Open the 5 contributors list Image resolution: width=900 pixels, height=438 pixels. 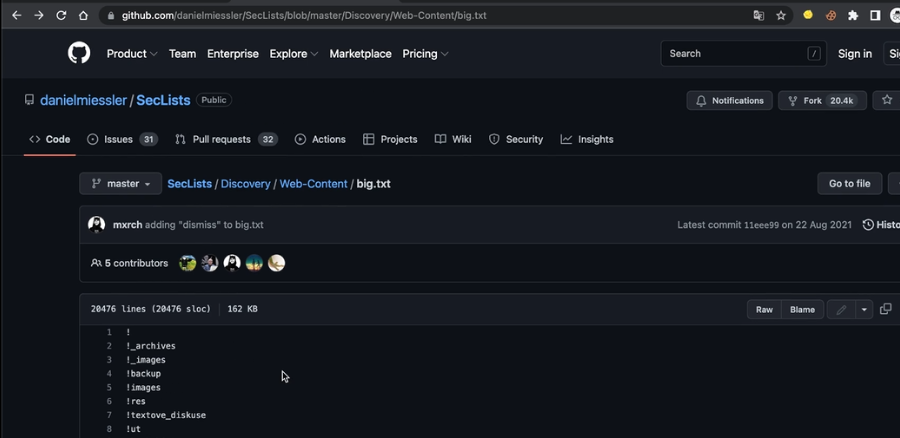click(x=130, y=263)
